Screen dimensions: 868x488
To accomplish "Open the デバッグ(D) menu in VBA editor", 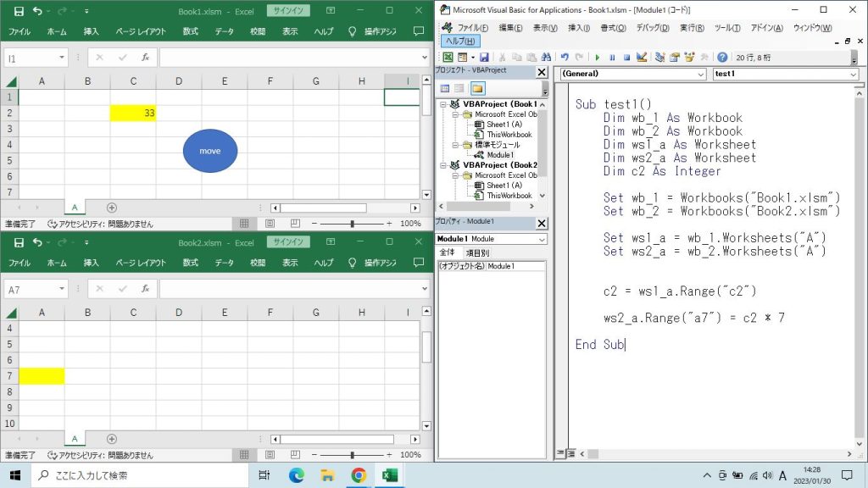I will [x=651, y=28].
